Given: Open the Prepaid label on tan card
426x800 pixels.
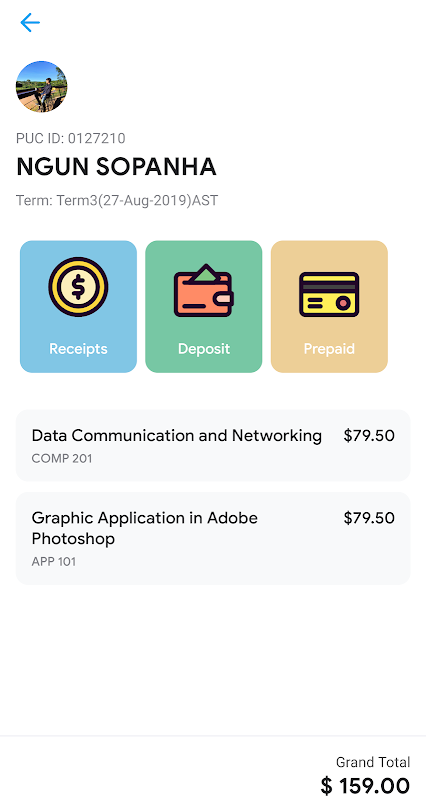Looking at the screenshot, I should pyautogui.click(x=329, y=349).
